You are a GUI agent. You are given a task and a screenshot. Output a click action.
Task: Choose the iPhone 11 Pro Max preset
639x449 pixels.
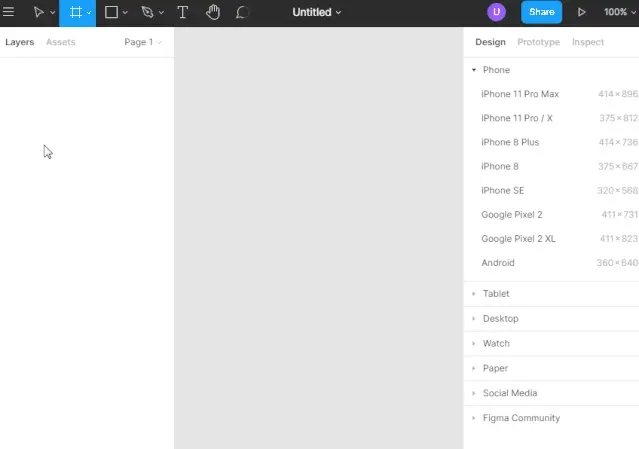coord(551,94)
